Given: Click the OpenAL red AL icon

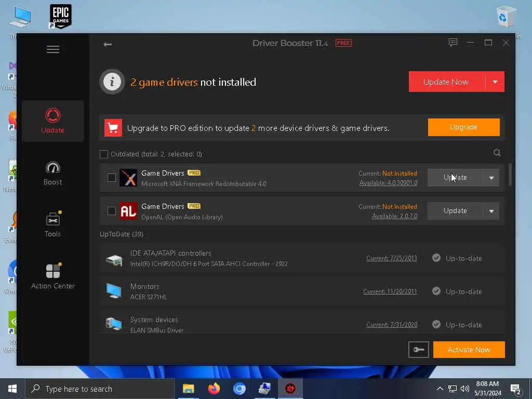Looking at the screenshot, I should (128, 211).
